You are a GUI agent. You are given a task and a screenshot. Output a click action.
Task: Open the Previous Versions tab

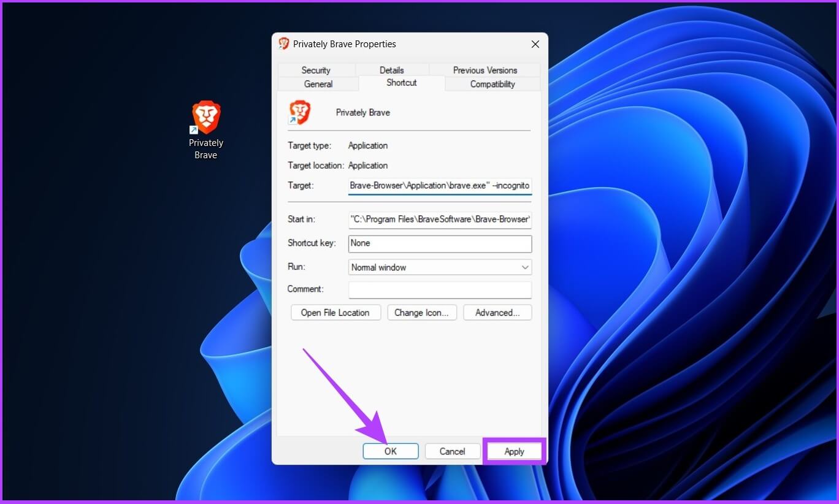(485, 70)
